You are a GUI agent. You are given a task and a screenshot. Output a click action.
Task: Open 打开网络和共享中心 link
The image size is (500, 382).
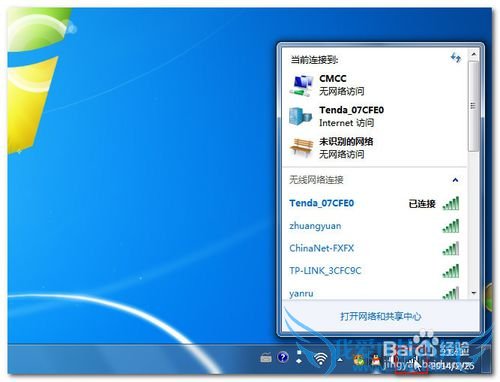click(380, 316)
